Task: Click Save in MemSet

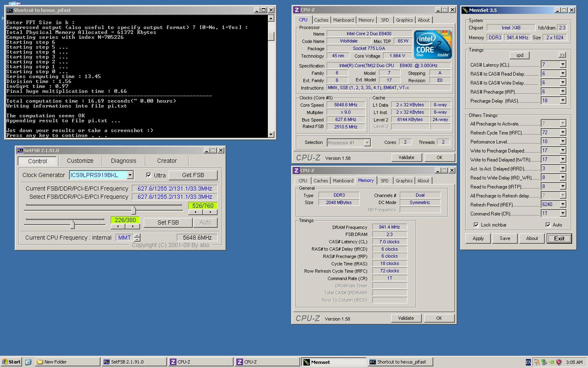Action: [x=505, y=238]
